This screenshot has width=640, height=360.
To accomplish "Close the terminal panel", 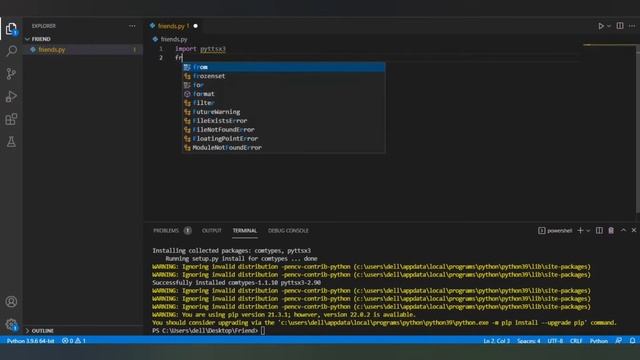I will coord(634,230).
